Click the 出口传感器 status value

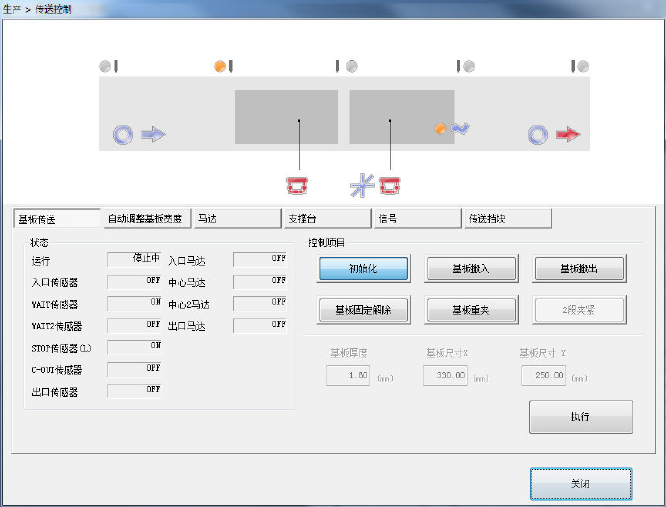click(134, 390)
